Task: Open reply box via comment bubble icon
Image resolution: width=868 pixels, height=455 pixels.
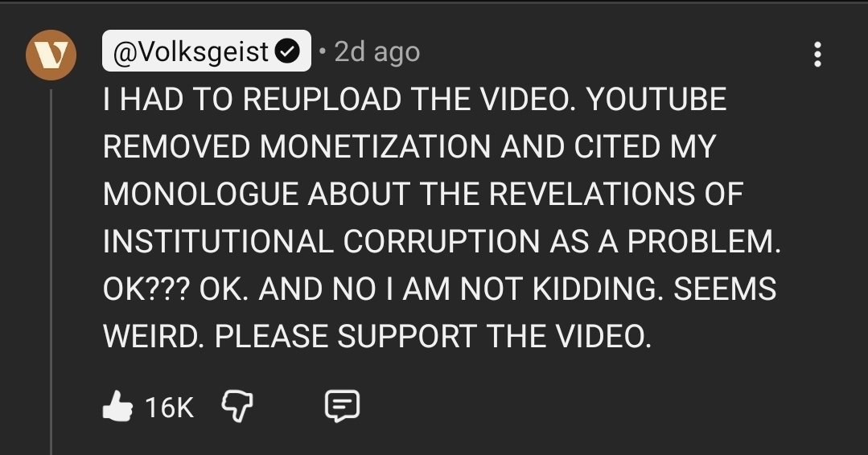Action: coord(341,408)
